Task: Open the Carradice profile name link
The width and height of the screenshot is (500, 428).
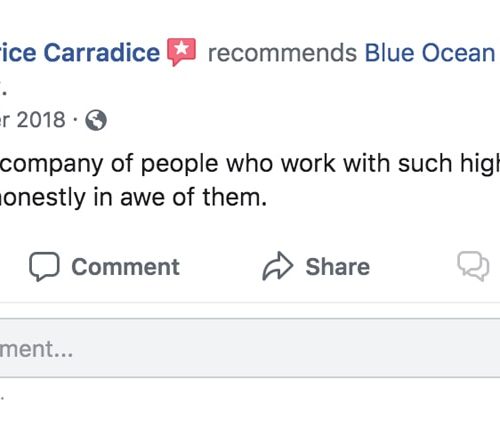Action: (x=80, y=53)
